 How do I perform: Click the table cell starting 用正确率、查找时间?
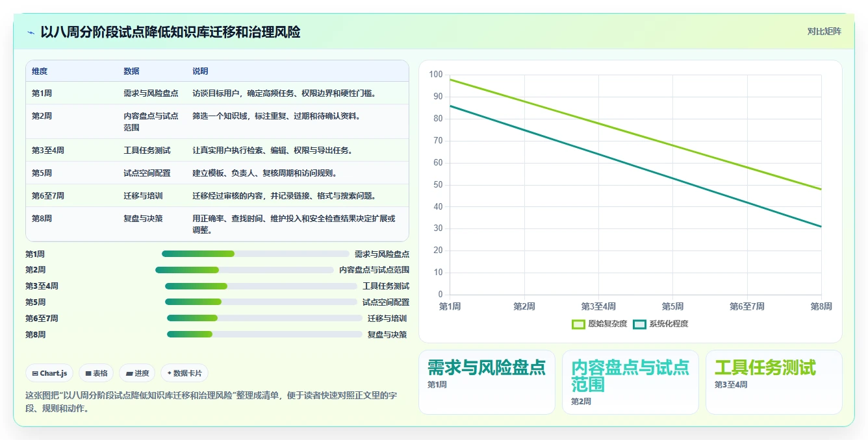(294, 224)
